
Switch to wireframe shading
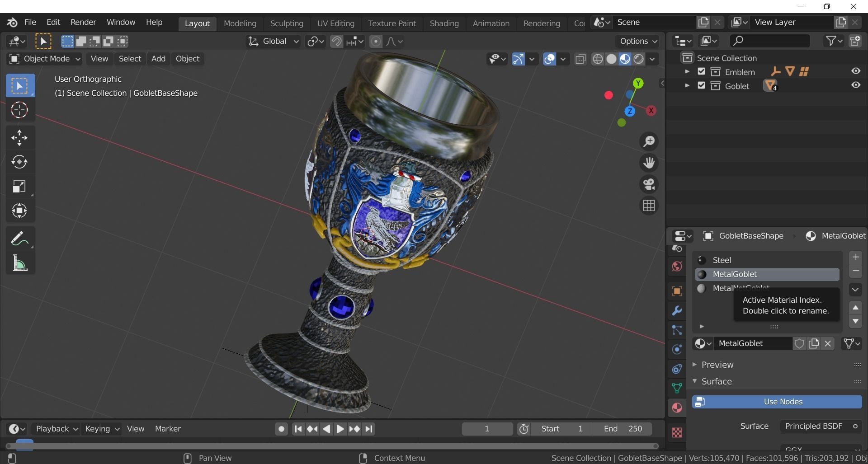[598, 59]
